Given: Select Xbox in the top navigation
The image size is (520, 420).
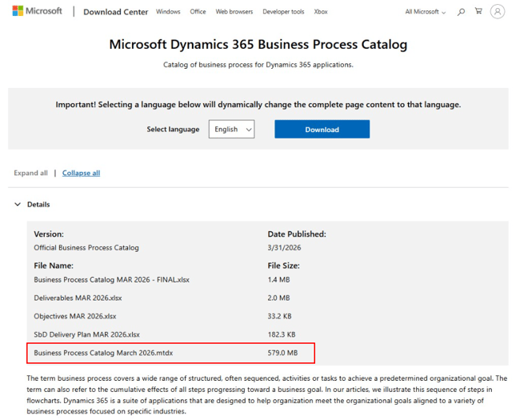Looking at the screenshot, I should (x=320, y=12).
